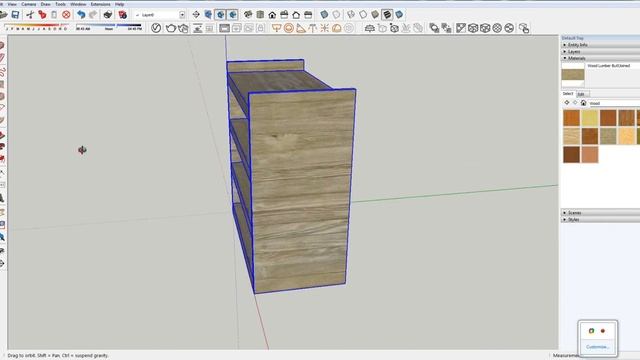Open the Window menu
640x360 pixels.
tap(78, 4)
